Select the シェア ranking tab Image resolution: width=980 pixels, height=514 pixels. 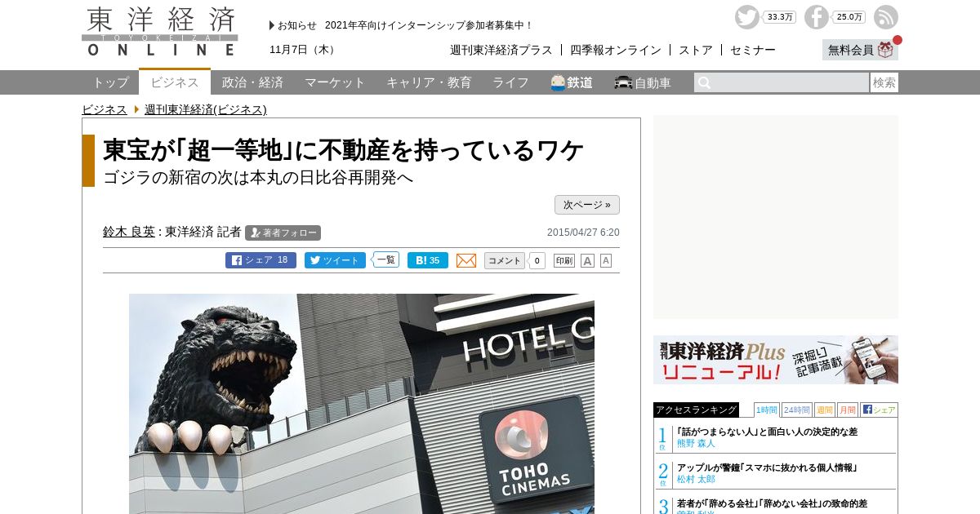[879, 410]
